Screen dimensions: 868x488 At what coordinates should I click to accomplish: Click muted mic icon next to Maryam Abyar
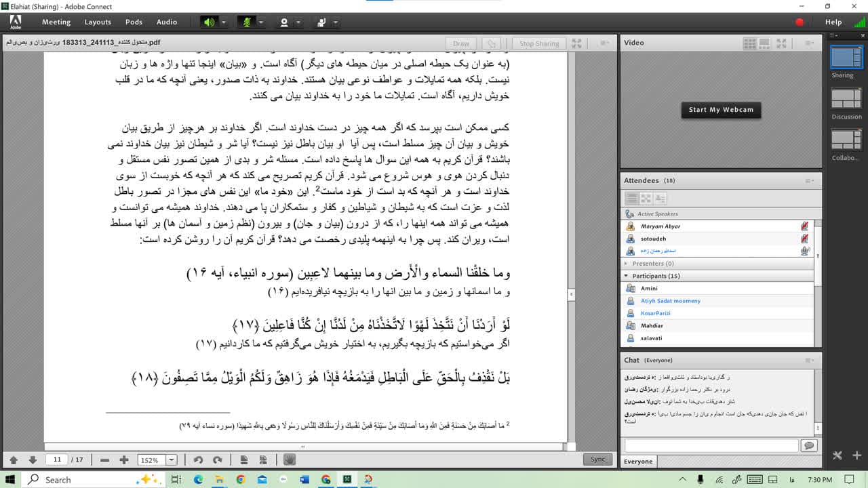pos(805,226)
